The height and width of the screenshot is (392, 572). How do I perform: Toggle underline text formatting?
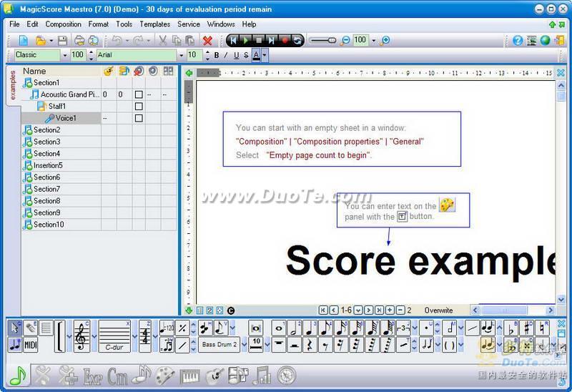click(x=236, y=55)
